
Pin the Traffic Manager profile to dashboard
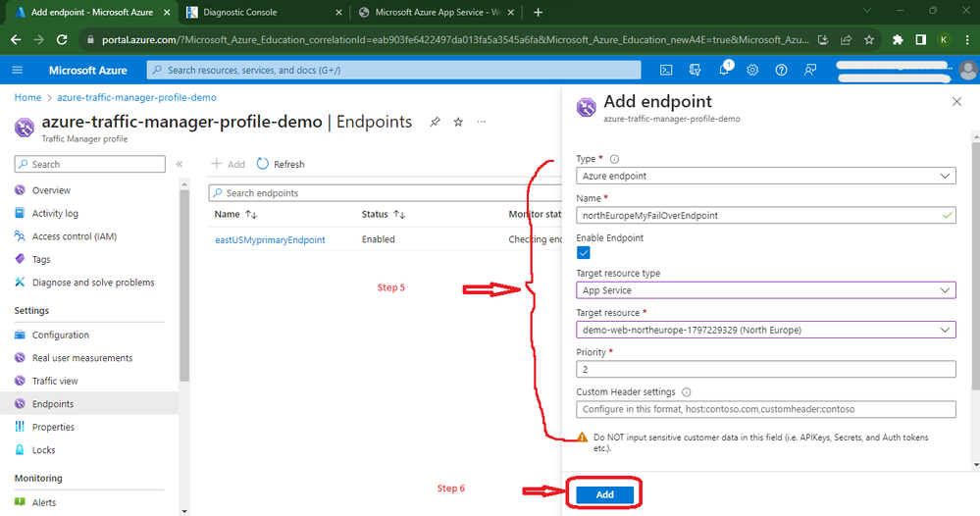[x=435, y=122]
